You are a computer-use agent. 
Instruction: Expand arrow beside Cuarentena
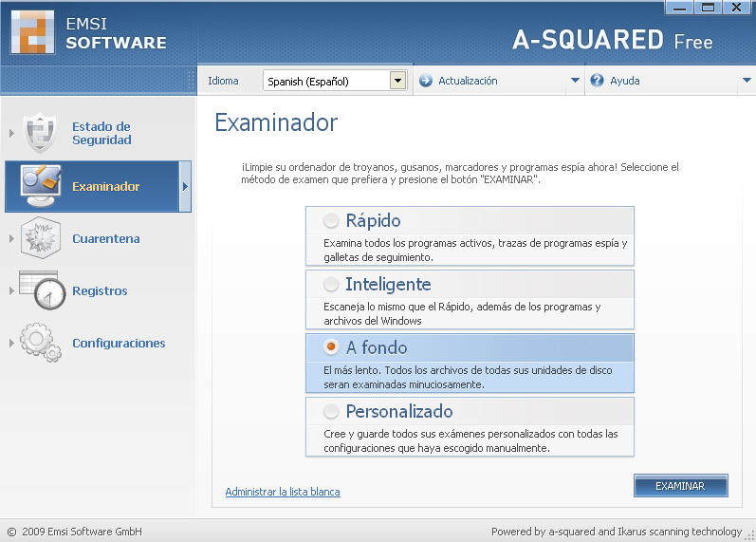tap(11, 238)
